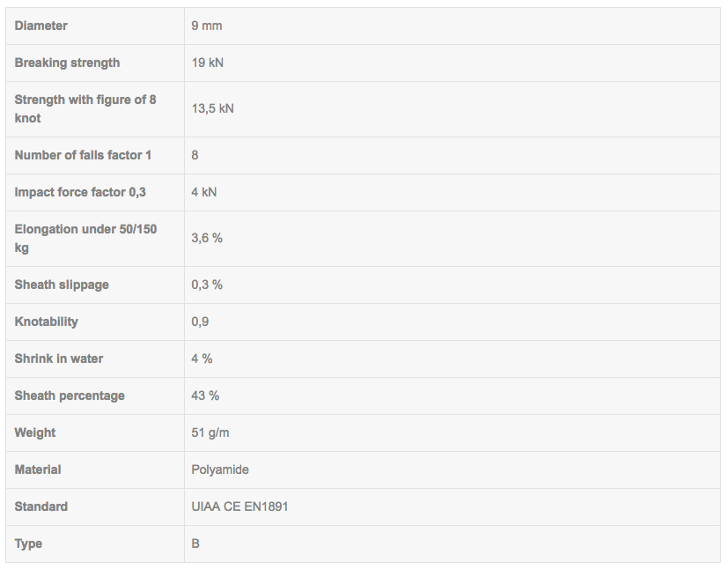This screenshot has height=569, width=728.
Task: Click the 51 g/m weight value
Action: tap(210, 432)
